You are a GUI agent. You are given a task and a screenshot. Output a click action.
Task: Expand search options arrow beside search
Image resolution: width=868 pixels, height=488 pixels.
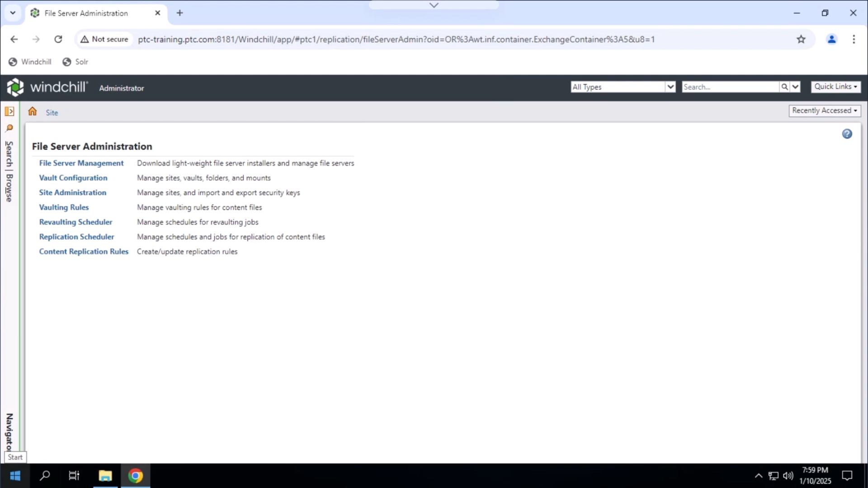click(x=796, y=87)
